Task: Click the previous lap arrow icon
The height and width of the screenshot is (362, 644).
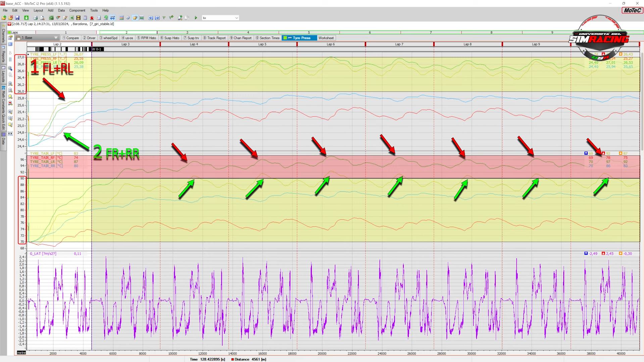Action: (151, 18)
